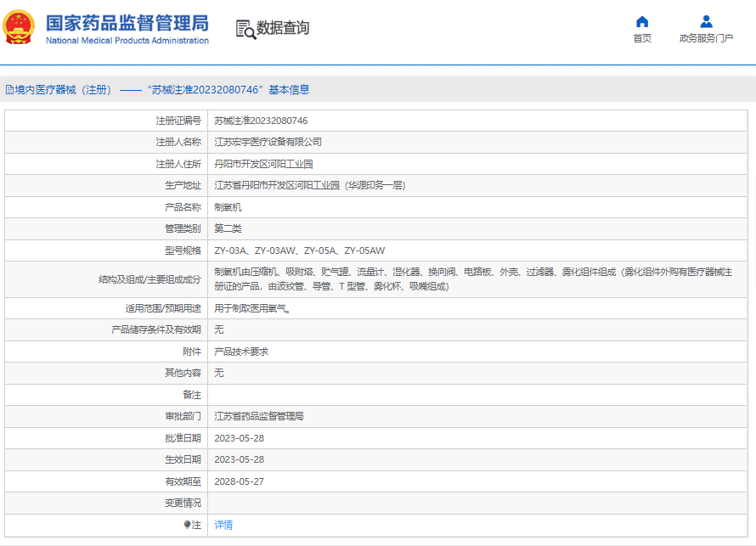Click the product name value 制氧机
Image resolution: width=756 pixels, height=546 pixels.
coord(228,207)
